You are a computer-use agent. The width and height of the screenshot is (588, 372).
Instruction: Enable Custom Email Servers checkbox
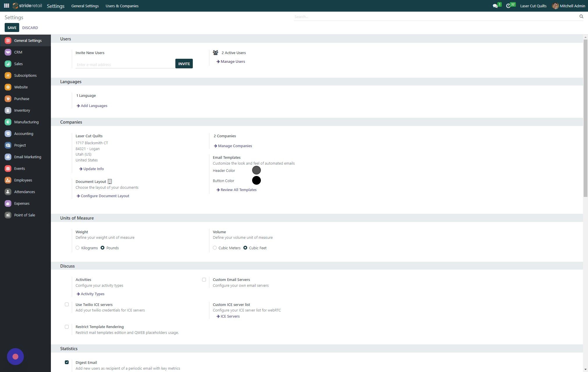[x=204, y=280]
